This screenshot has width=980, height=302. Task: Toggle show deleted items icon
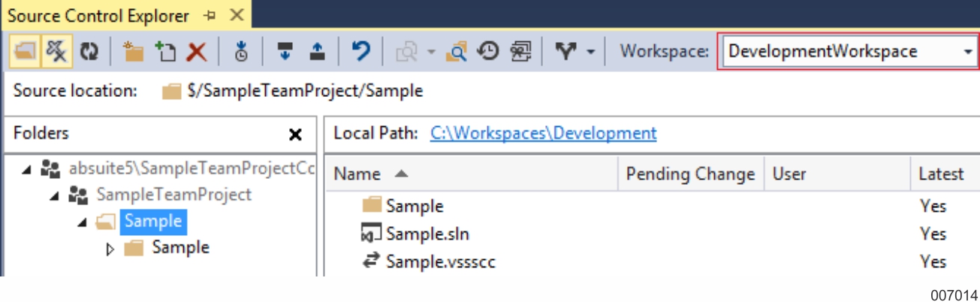pos(56,51)
